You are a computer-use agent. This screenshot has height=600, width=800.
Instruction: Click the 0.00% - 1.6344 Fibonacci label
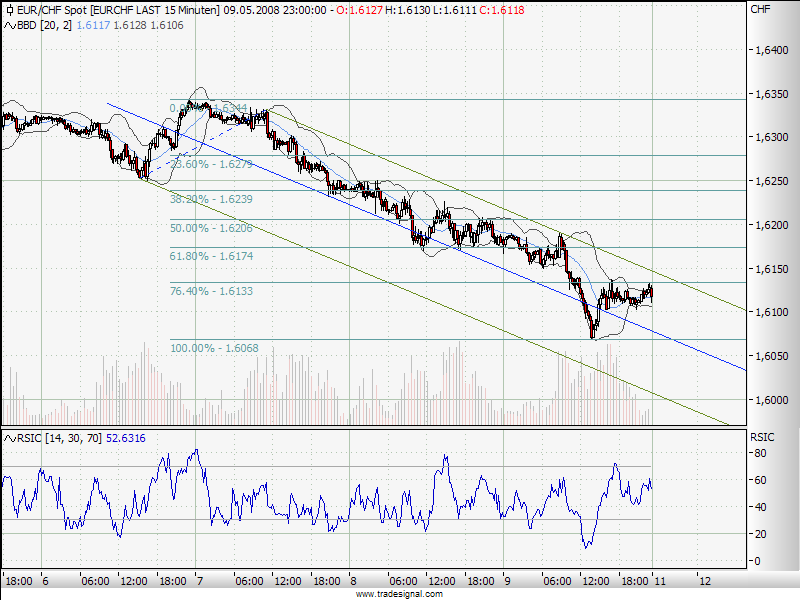point(209,108)
